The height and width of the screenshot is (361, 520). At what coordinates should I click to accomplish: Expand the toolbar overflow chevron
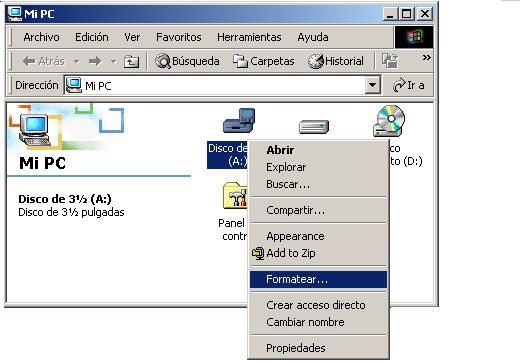pyautogui.click(x=426, y=58)
